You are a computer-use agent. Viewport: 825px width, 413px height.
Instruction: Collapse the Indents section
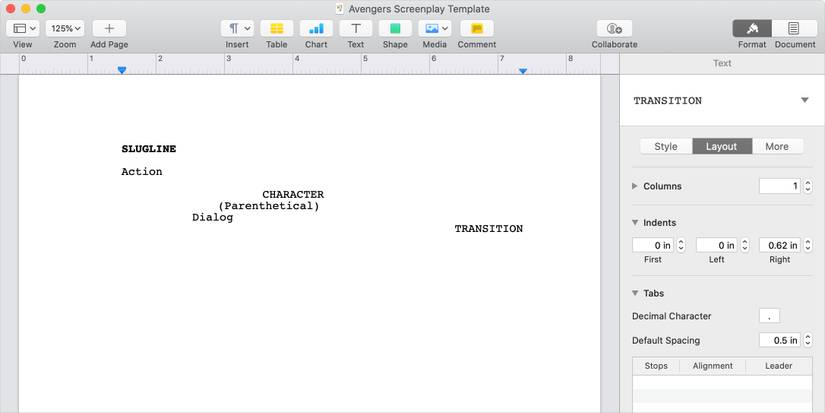[x=635, y=223]
